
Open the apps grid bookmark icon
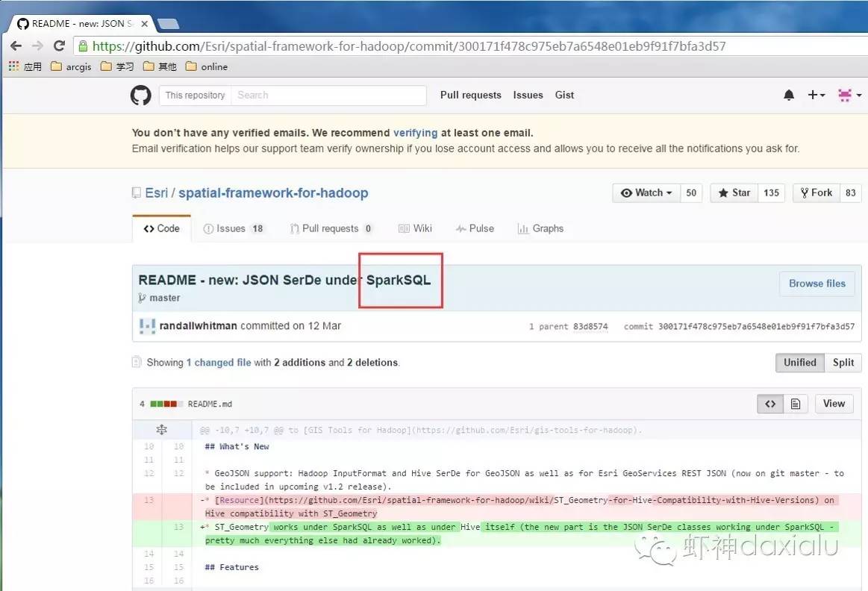[x=14, y=66]
